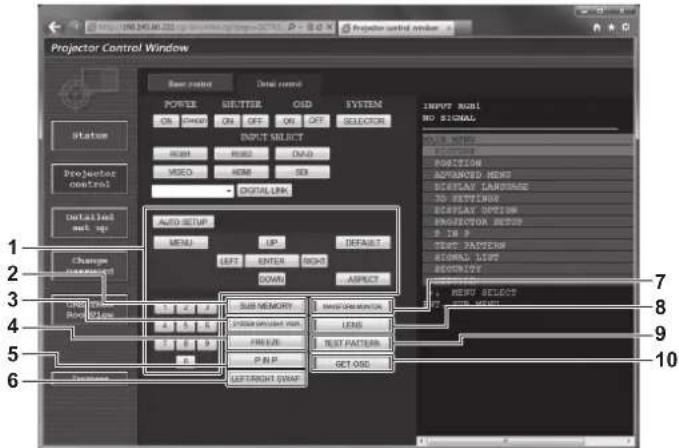Click the UP navigation button

click(x=272, y=242)
